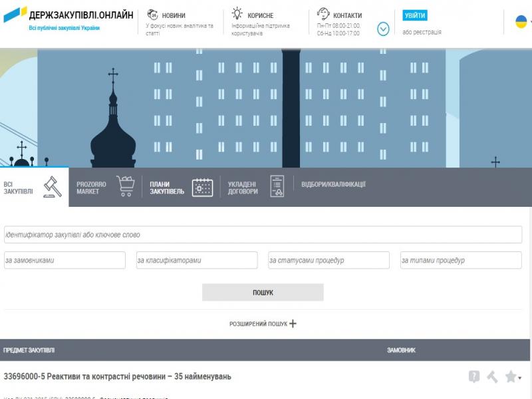The width and height of the screenshot is (532, 399).
Task: Click the gavel icon for all purchases
Action: 53,187
